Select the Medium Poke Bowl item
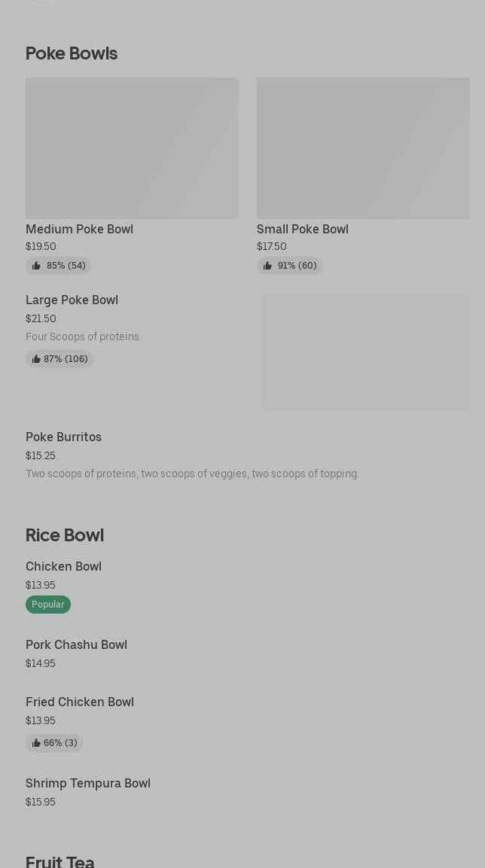The height and width of the screenshot is (868, 485). tap(79, 229)
